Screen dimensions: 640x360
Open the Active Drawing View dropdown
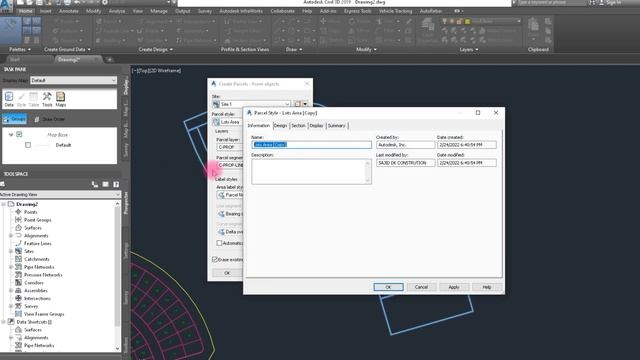click(x=60, y=195)
